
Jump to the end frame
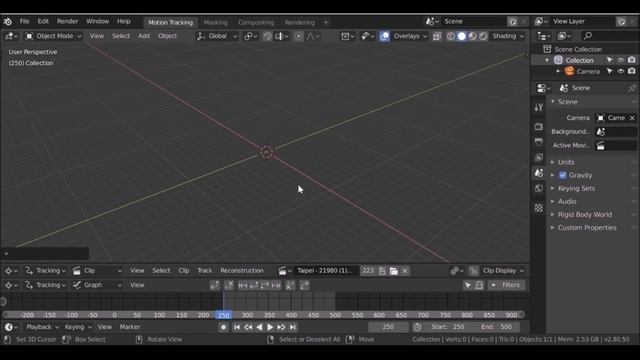[x=292, y=327]
